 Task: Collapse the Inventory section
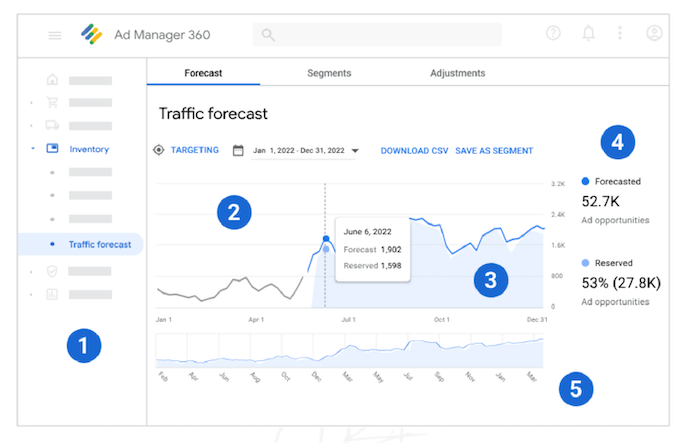pyautogui.click(x=33, y=150)
